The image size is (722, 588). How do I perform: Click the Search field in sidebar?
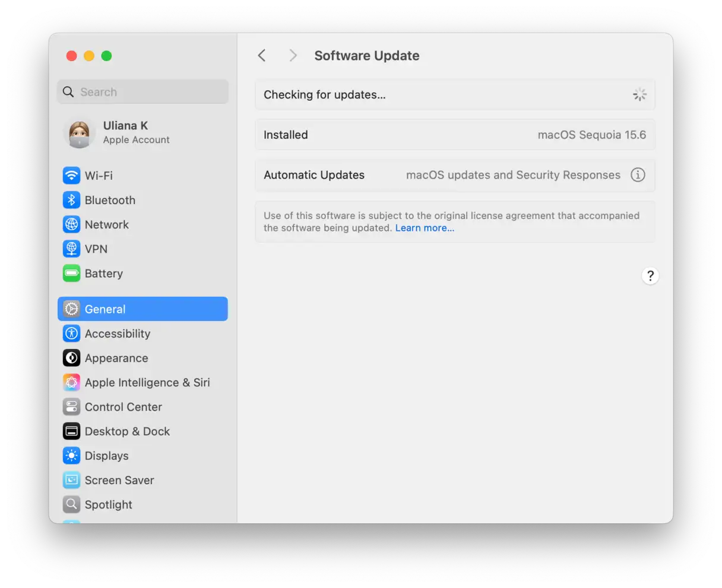pos(142,92)
